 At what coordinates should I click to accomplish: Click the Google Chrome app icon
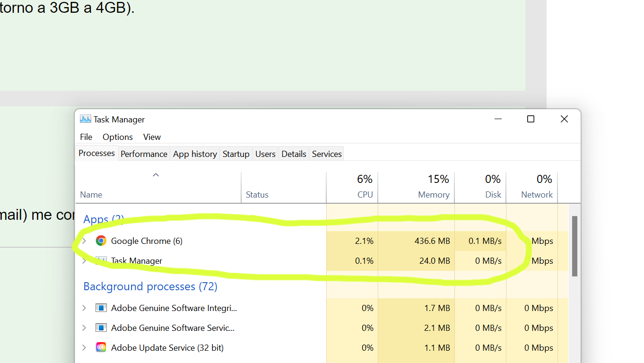101,241
